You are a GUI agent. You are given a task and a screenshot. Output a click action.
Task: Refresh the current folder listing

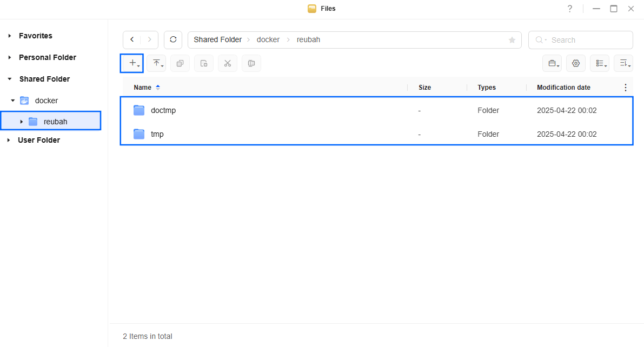[x=173, y=40]
